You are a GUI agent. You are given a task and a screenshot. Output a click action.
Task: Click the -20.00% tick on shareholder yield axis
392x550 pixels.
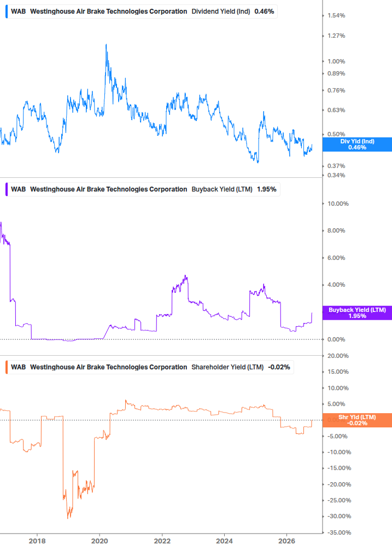[x=340, y=484]
